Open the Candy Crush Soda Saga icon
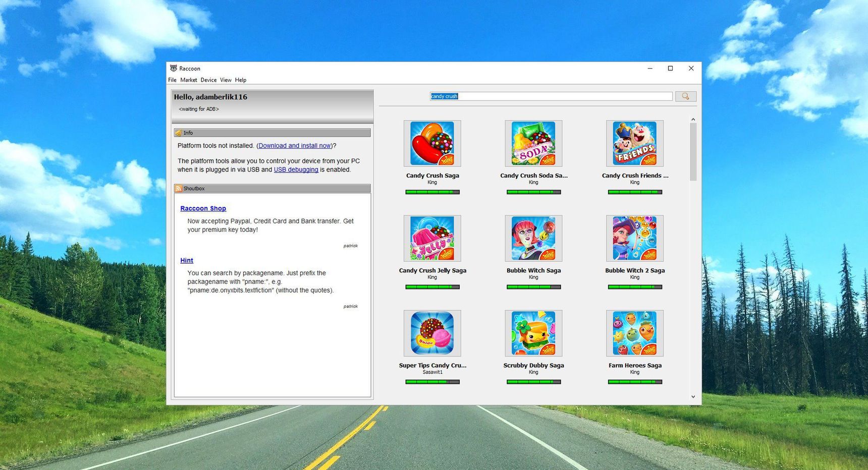Screen dimensions: 868x470 [533, 143]
